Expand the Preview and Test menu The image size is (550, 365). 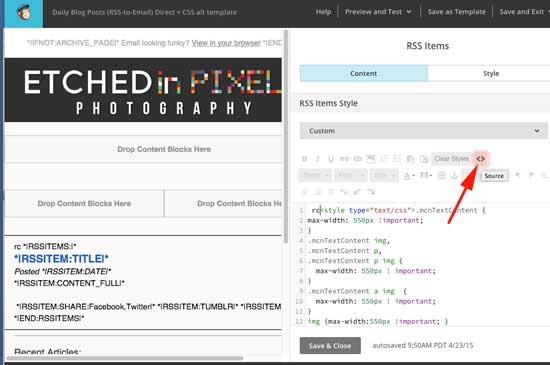(378, 12)
